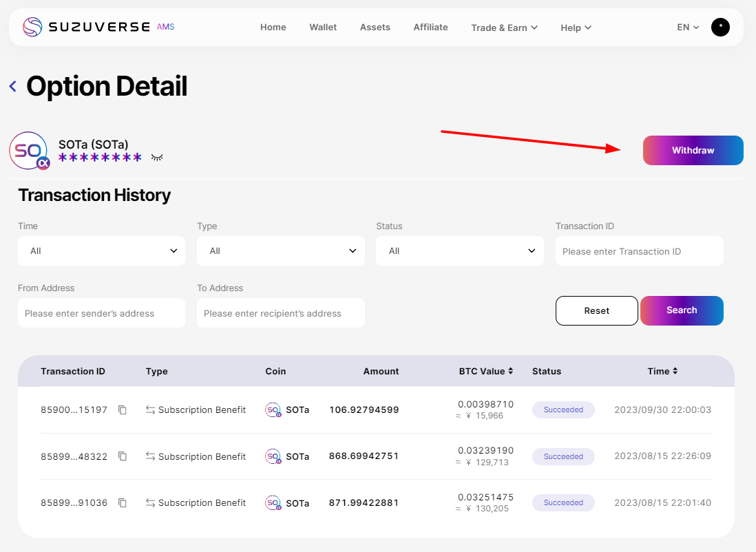
Task: Click the large SOTa coin logo
Action: pyautogui.click(x=29, y=151)
